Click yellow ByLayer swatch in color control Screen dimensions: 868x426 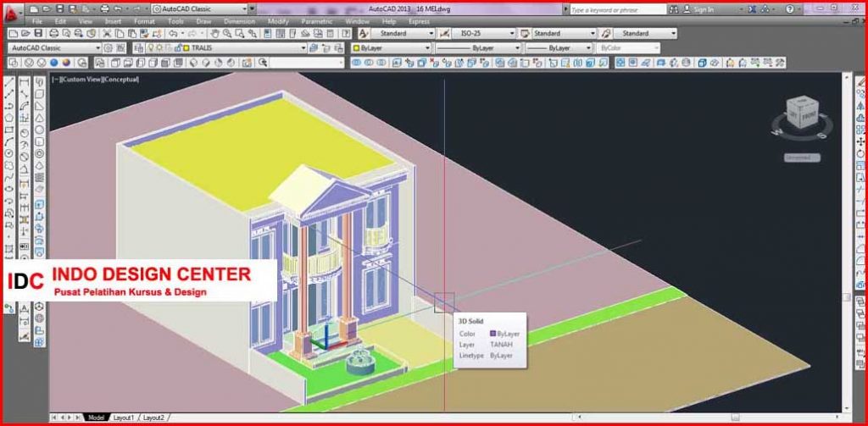(x=356, y=48)
